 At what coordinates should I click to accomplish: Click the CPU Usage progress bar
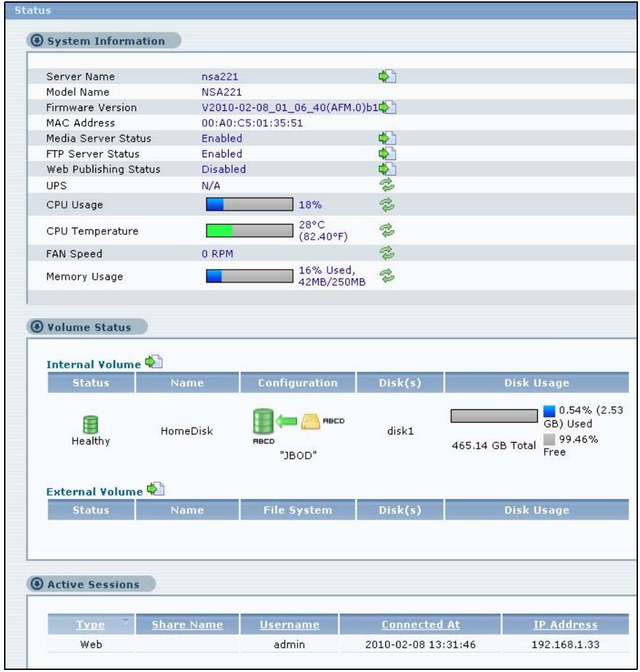(249, 204)
